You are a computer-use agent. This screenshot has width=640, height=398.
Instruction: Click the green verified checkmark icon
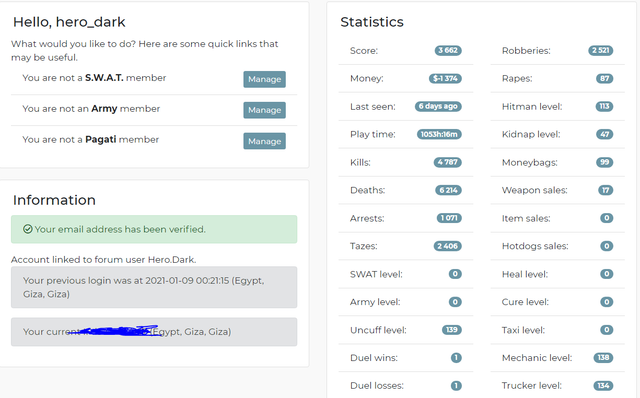tap(27, 229)
